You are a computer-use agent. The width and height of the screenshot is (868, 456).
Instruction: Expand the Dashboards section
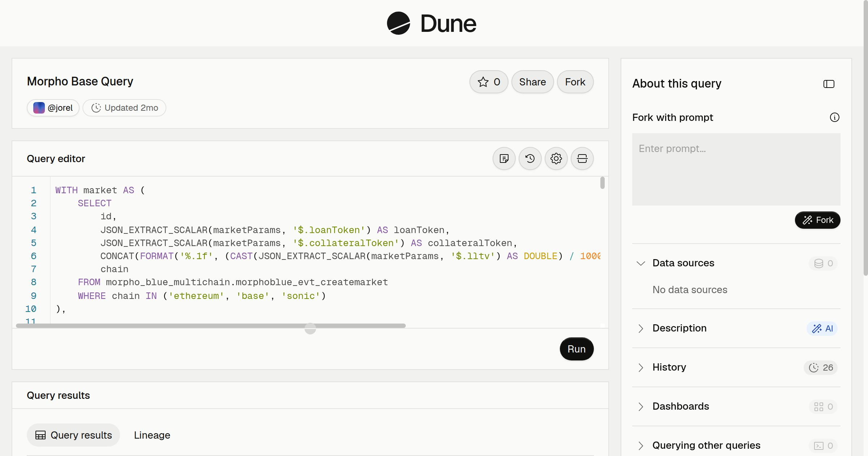click(x=641, y=406)
